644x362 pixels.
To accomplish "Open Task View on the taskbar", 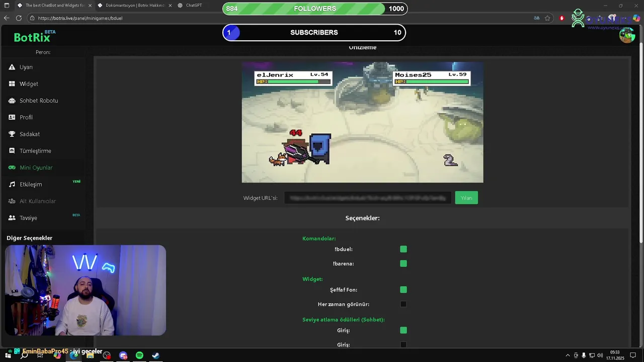I will (x=41, y=355).
